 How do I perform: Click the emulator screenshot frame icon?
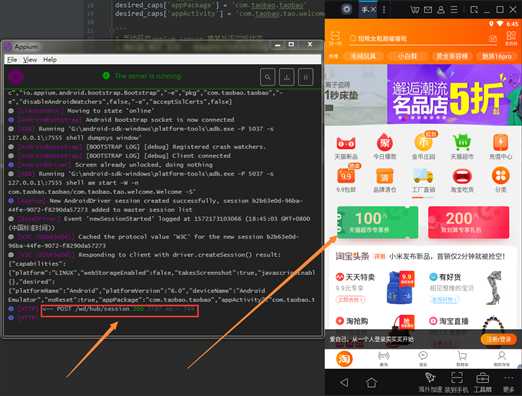click(457, 383)
